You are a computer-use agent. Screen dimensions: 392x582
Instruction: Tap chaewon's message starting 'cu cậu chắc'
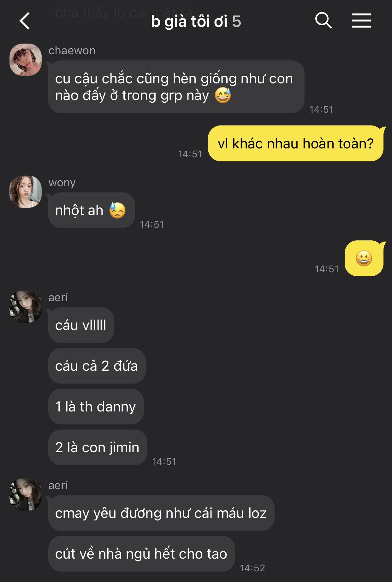click(176, 87)
